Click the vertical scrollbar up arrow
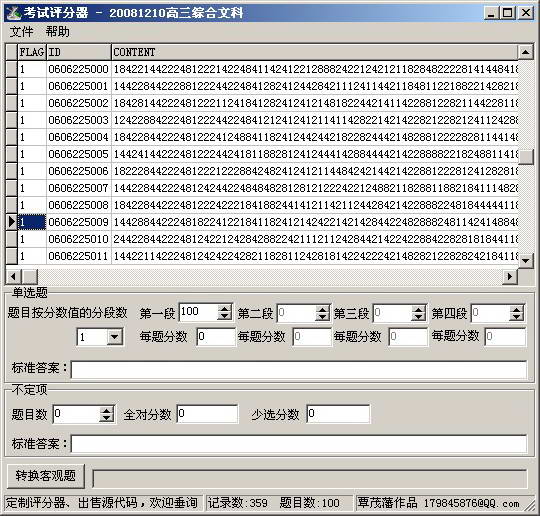 526,52
